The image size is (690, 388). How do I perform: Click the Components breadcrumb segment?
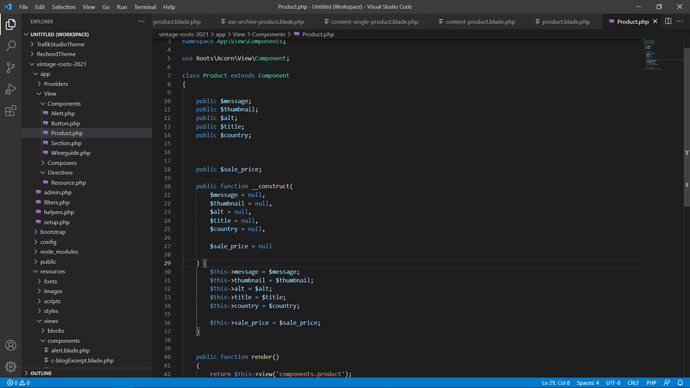pos(268,34)
